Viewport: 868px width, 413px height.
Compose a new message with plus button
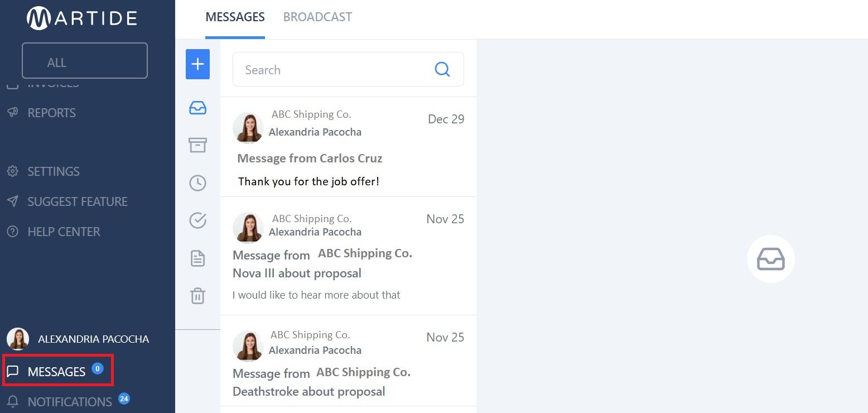pyautogui.click(x=197, y=64)
